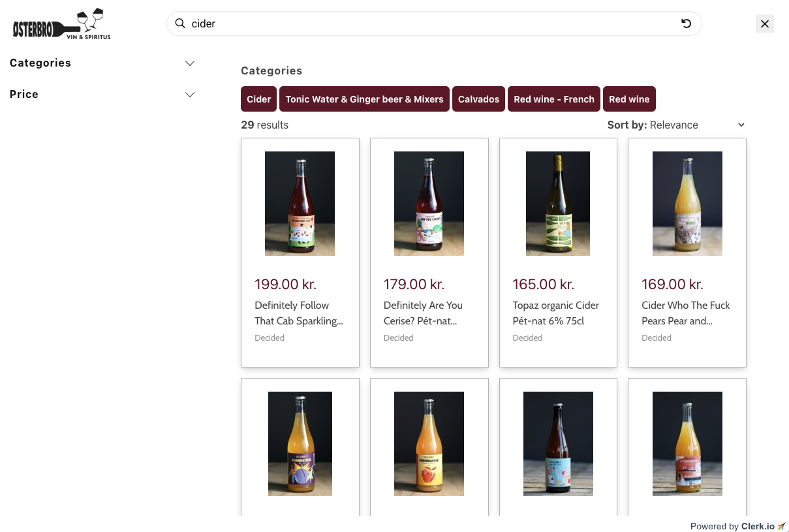Click the 179.00 kr. price
The width and height of the screenshot is (789, 532).
[414, 285]
